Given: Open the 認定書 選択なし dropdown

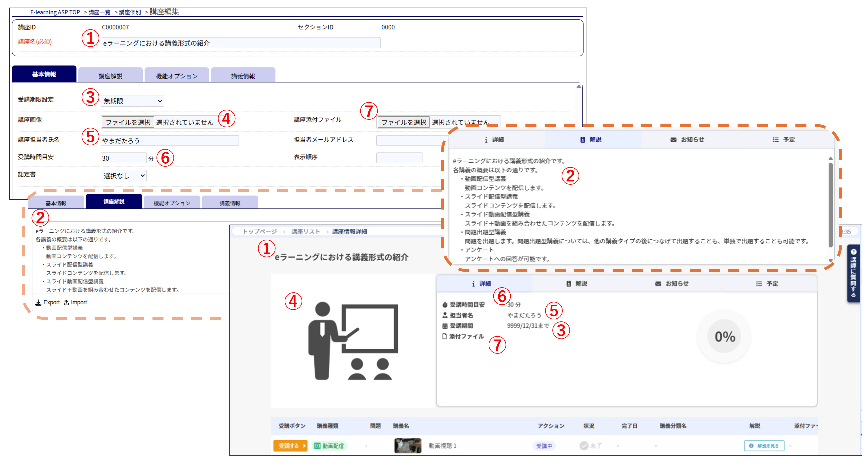Looking at the screenshot, I should tap(124, 176).
